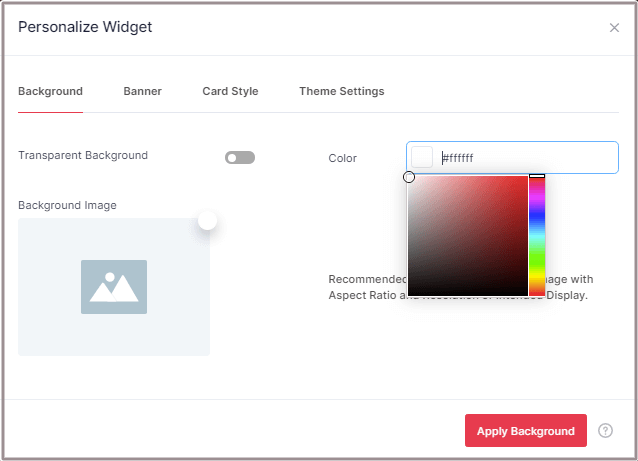
Task: Switch to the Background tab
Action: 50,91
